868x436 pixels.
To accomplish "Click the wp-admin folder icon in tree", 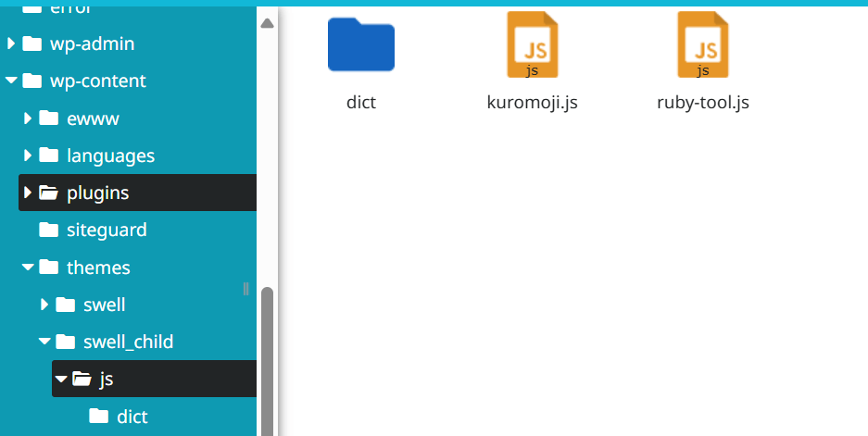I will point(32,44).
